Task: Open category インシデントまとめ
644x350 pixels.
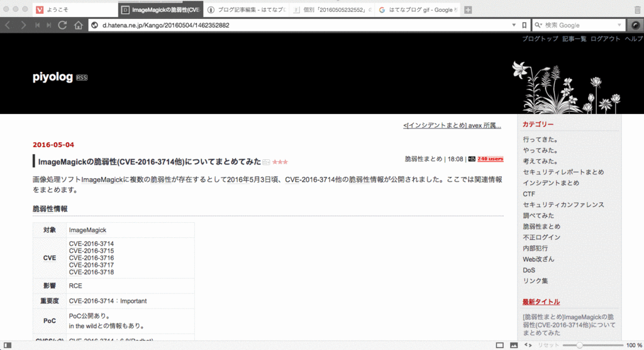Action: 551,183
